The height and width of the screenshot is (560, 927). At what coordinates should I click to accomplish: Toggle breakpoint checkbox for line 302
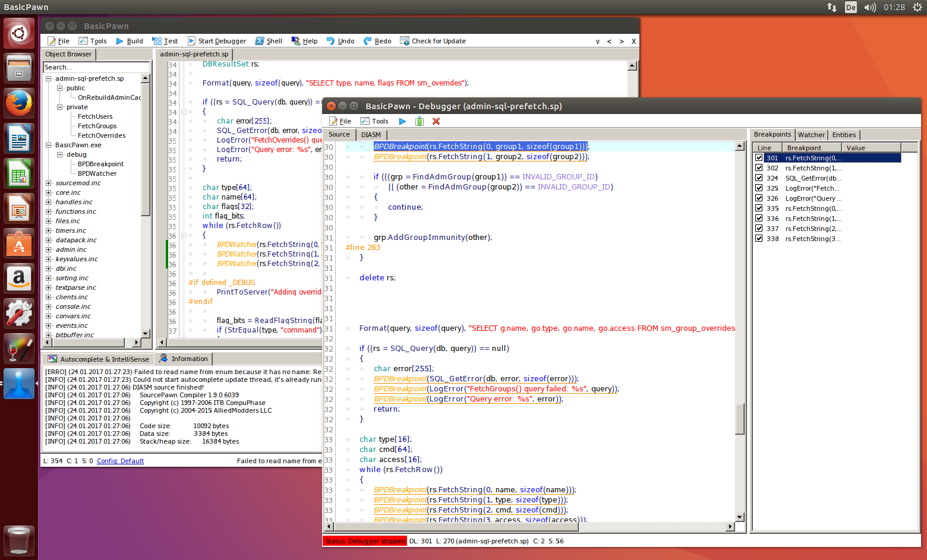pyautogui.click(x=759, y=168)
